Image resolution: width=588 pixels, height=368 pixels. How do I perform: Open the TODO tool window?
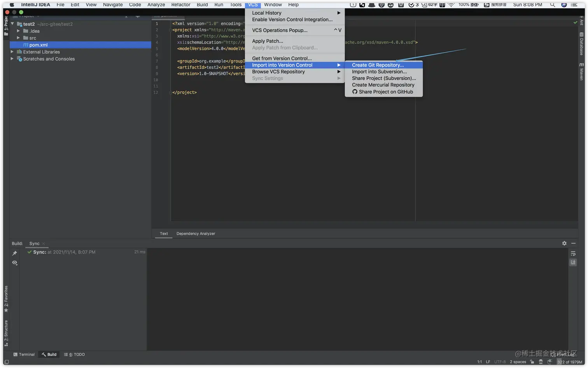74,355
